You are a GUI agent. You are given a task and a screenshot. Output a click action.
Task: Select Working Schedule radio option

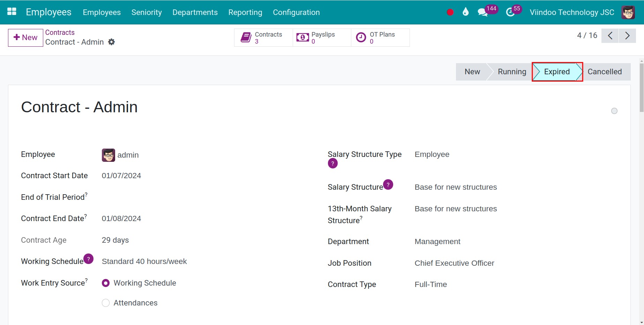point(106,283)
